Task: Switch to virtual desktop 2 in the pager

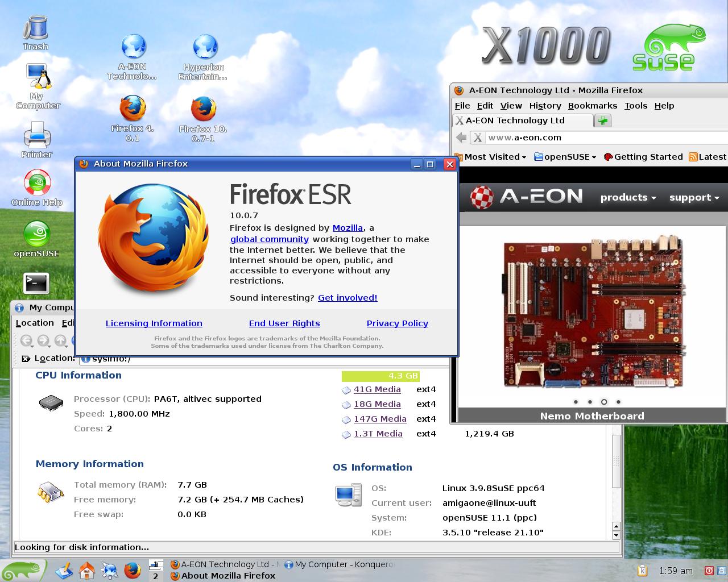Action: pos(156,576)
